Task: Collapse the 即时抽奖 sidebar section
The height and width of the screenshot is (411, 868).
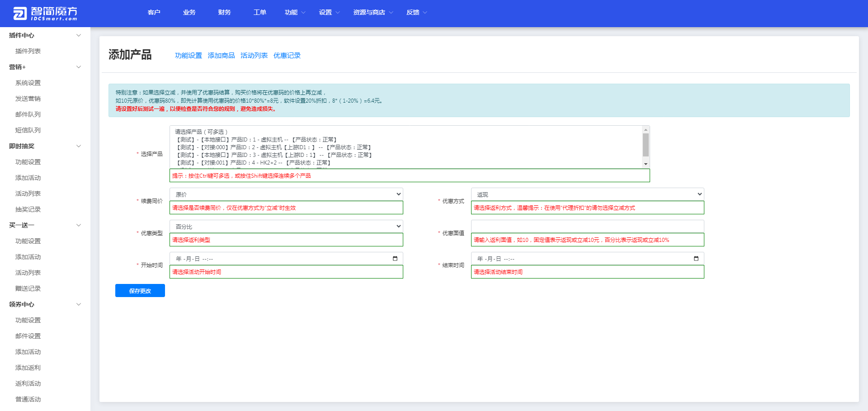Action: (79, 146)
